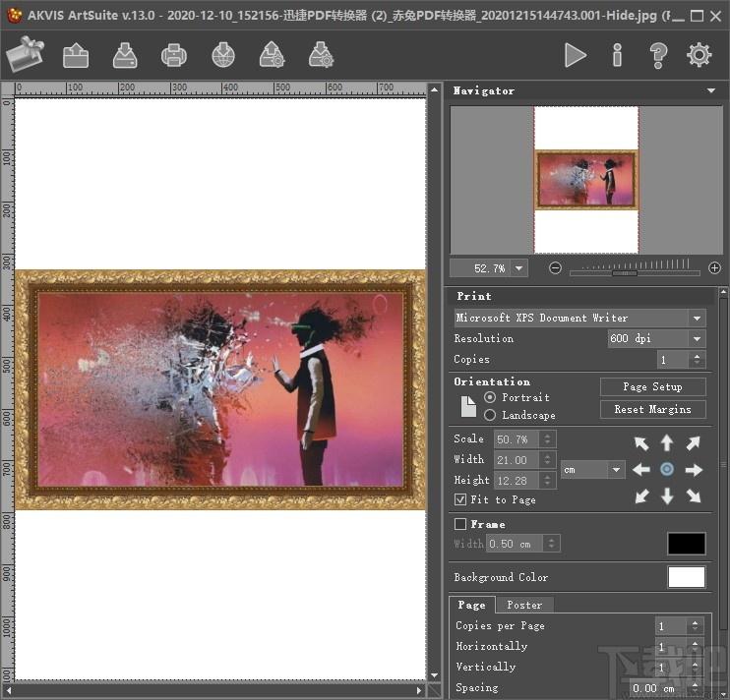Viewport: 730px width, 700px height.
Task: Align image to the left arrow
Action: pos(641,470)
